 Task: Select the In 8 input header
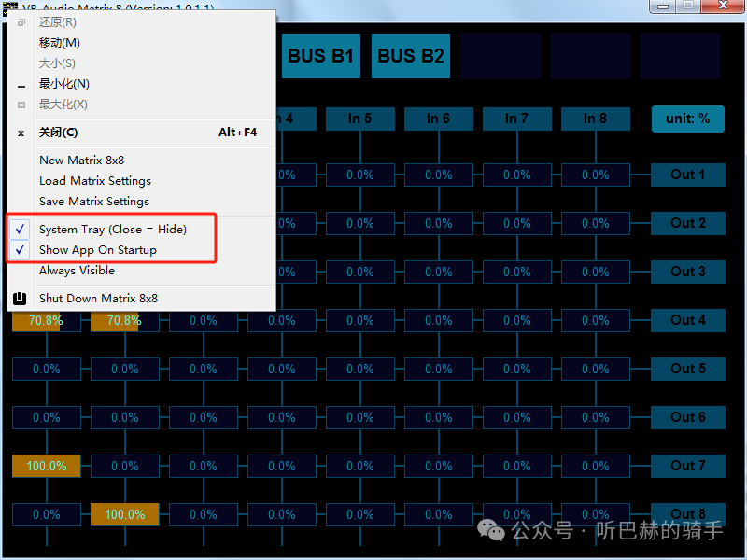pyautogui.click(x=596, y=119)
